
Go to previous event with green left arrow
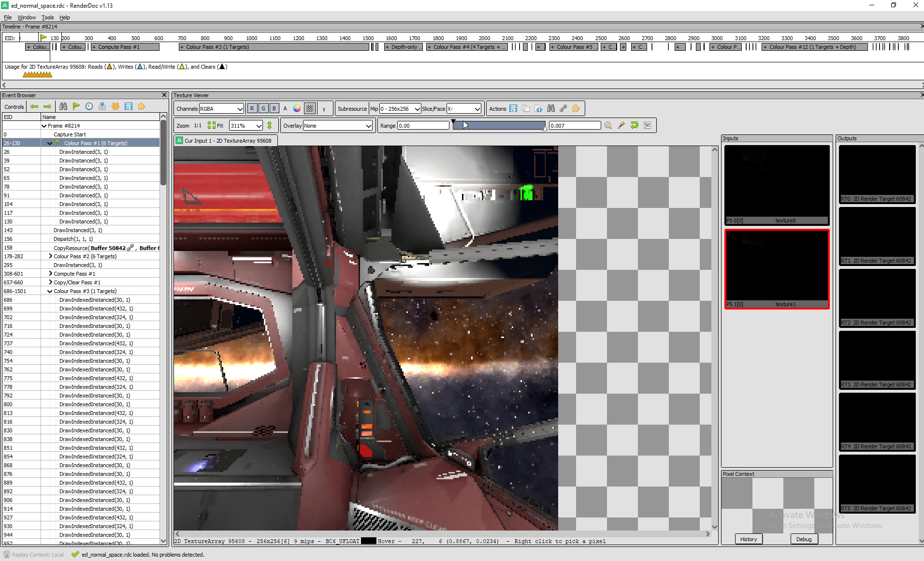coord(34,106)
